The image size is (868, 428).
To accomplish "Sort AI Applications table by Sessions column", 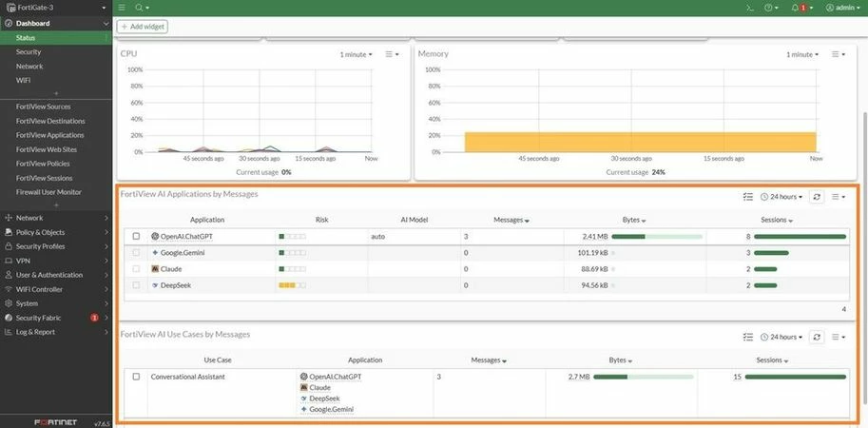I will (777, 220).
